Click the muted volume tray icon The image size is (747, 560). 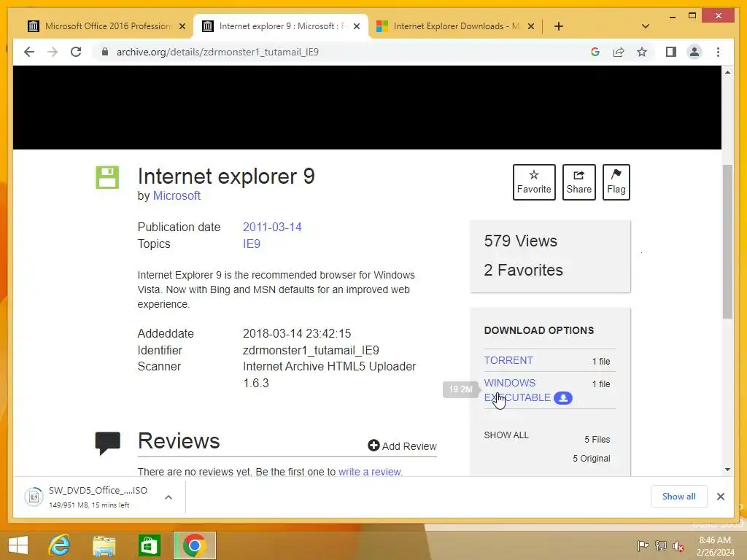(678, 545)
